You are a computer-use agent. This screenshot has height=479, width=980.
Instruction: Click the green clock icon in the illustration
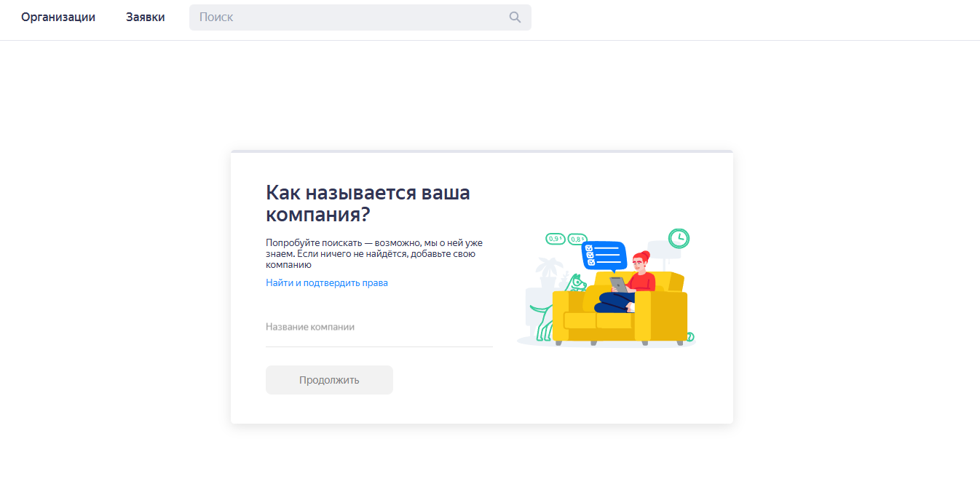point(678,237)
